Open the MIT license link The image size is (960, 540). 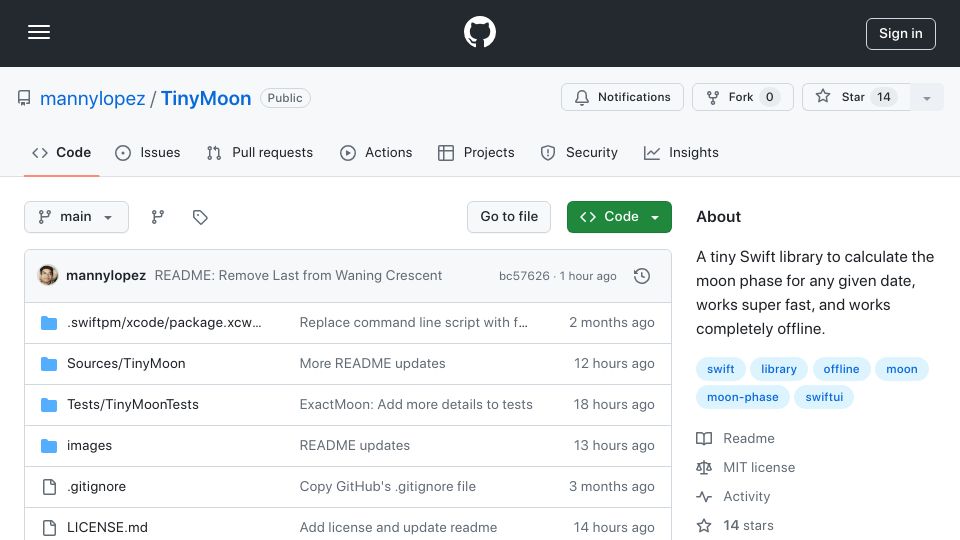[x=746, y=468]
